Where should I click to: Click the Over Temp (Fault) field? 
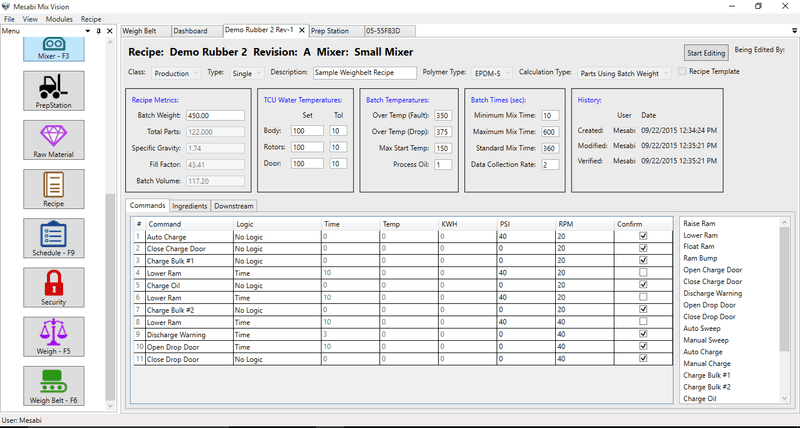(443, 115)
